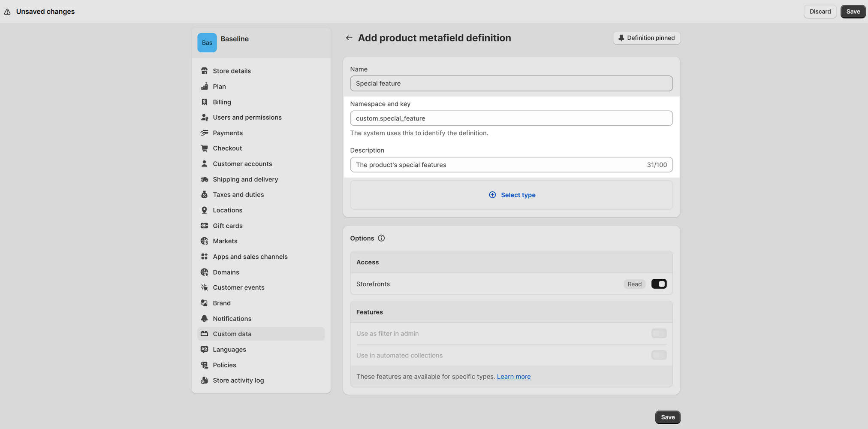Toggle Storefronts read access off
Screen dimensions: 868x429
(x=659, y=284)
